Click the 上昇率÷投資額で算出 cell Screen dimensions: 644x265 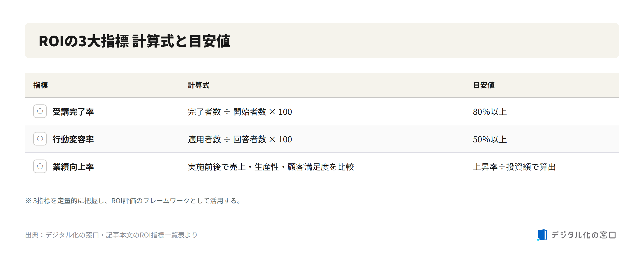[514, 167]
